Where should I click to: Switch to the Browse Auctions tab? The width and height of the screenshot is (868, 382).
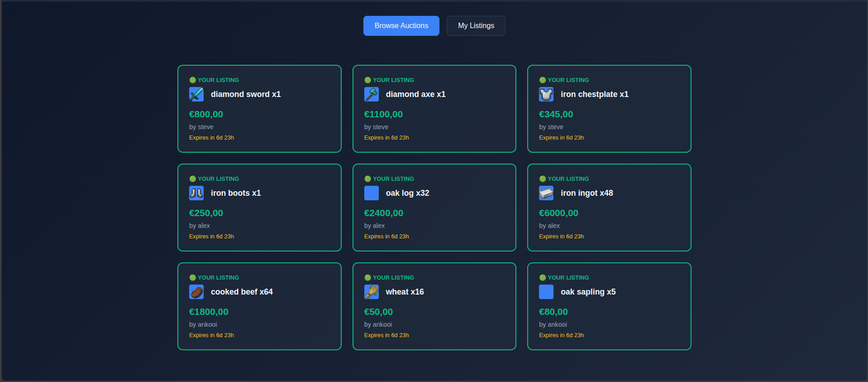tap(401, 26)
